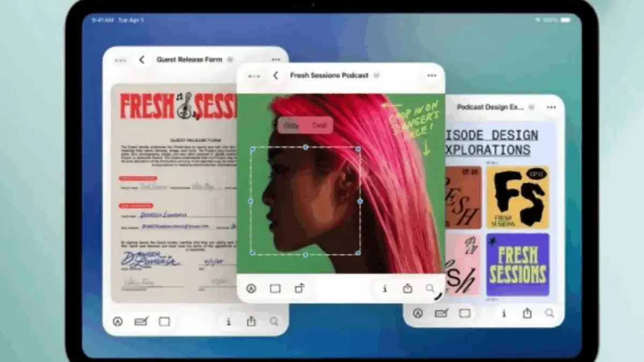Open Fresh Sessions Podcast title menu chevron
644x362 pixels.
pyautogui.click(x=376, y=76)
